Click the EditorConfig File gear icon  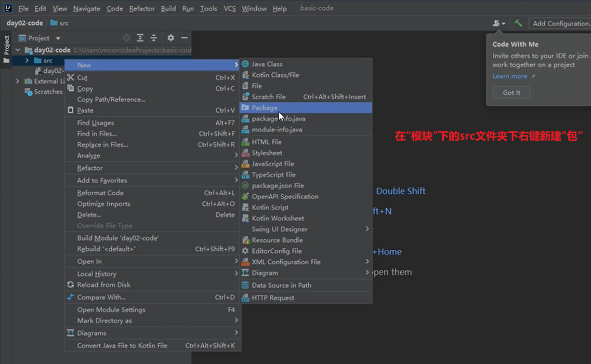245,251
